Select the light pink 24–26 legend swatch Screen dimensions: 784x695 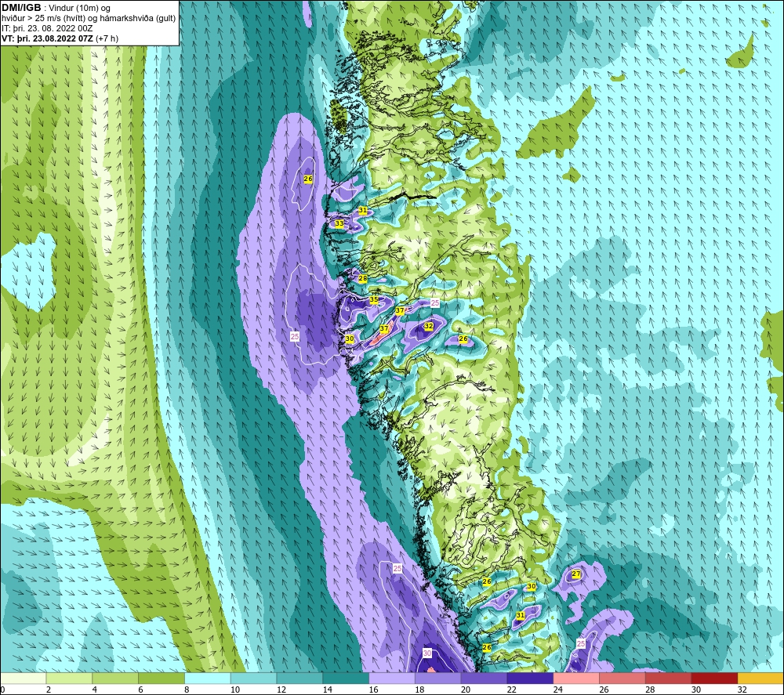pos(576,678)
